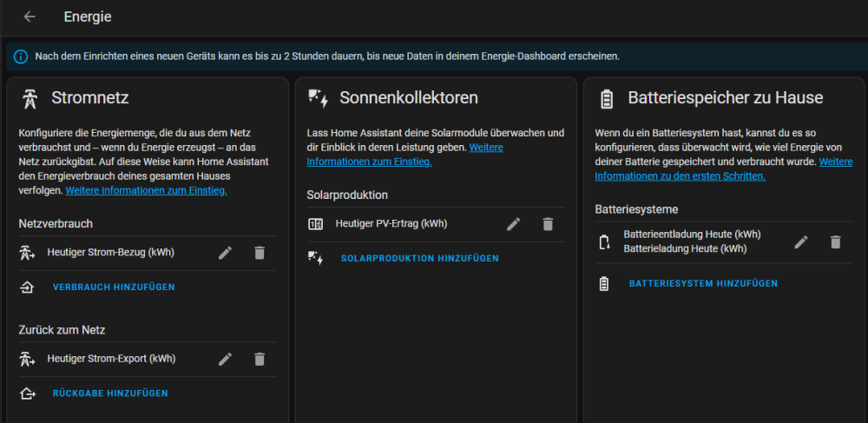The height and width of the screenshot is (423, 868).
Task: Go back using the arrow next to Energie
Action: 30,17
